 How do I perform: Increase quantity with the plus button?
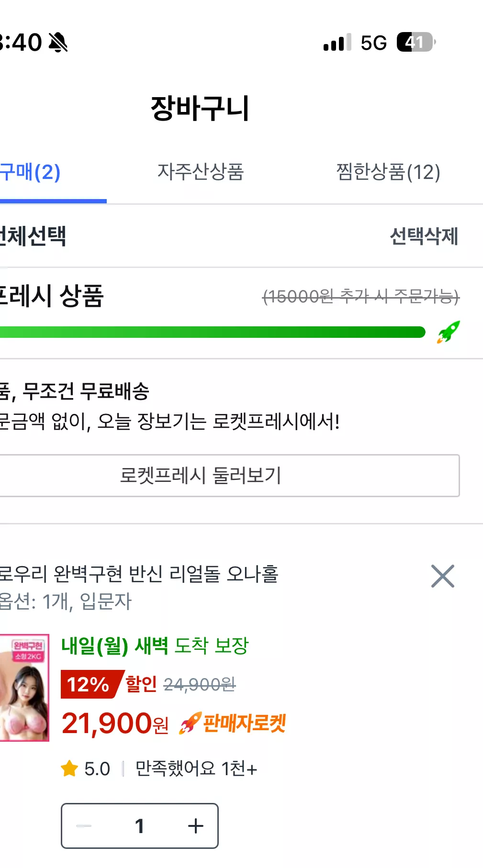click(x=195, y=826)
